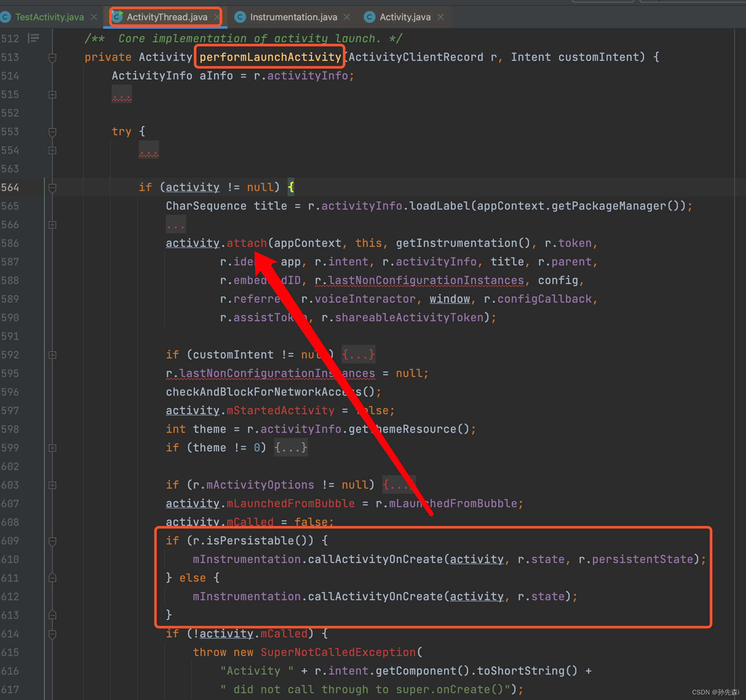Click the folded dots placeholder on line 566
The height and width of the screenshot is (700, 746).
click(x=176, y=225)
